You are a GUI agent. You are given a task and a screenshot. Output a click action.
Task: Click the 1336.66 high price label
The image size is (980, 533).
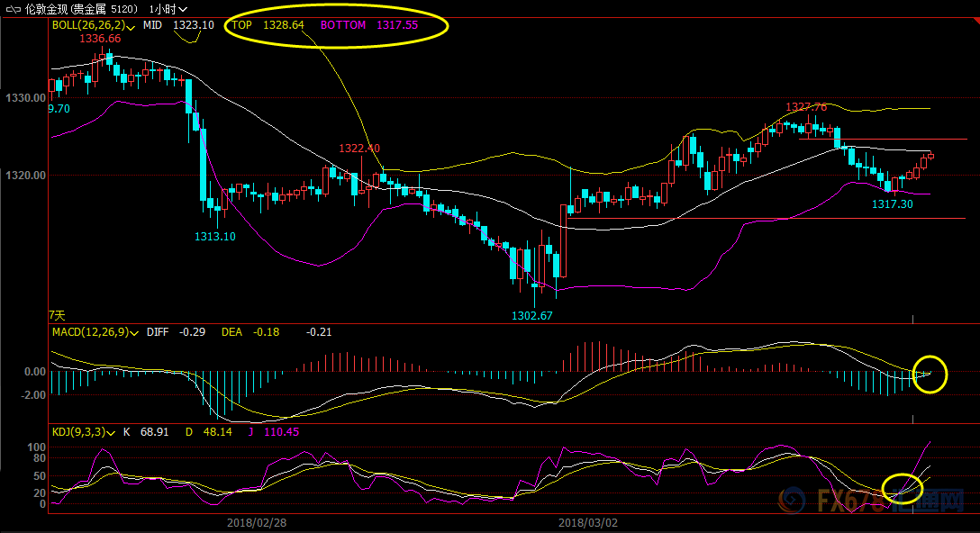[100, 39]
